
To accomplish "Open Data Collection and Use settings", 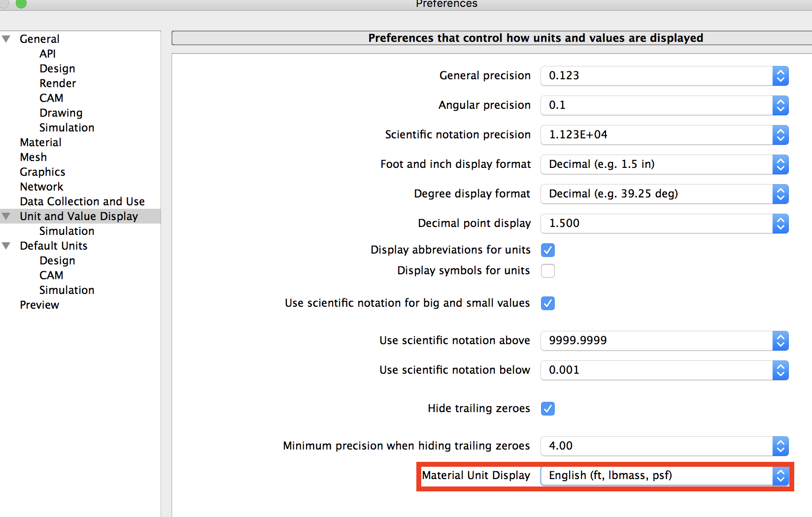I will click(x=82, y=201).
